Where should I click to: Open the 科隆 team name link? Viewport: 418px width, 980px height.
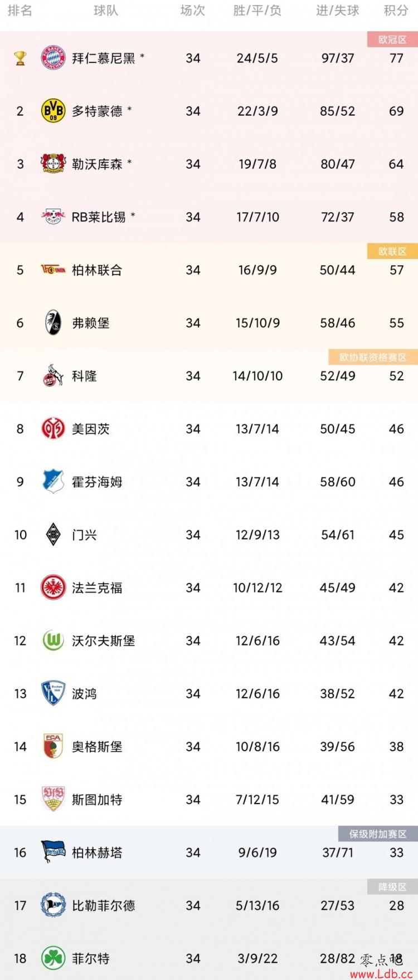(85, 376)
